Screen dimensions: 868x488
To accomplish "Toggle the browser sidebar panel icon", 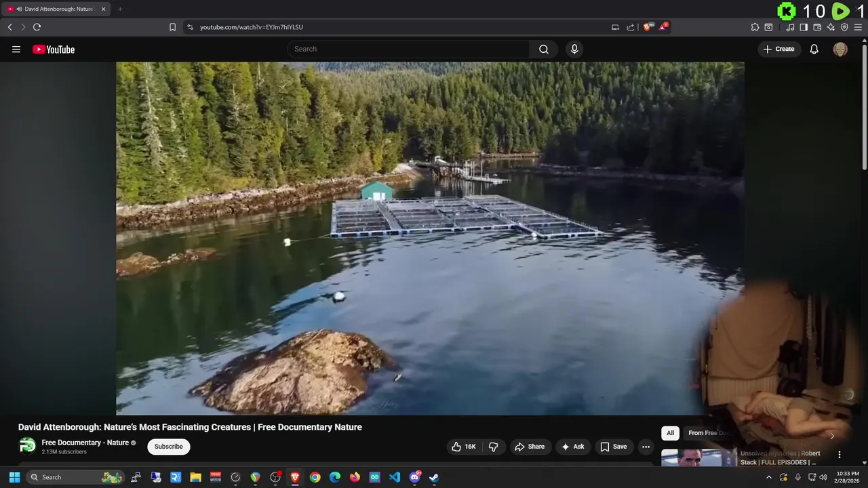I will pos(804,27).
